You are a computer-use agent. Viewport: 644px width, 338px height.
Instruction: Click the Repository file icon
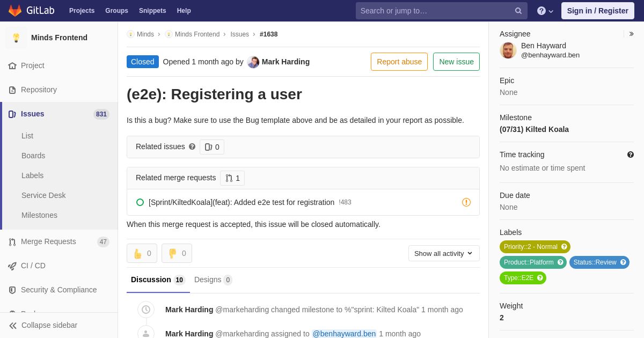click(x=12, y=90)
